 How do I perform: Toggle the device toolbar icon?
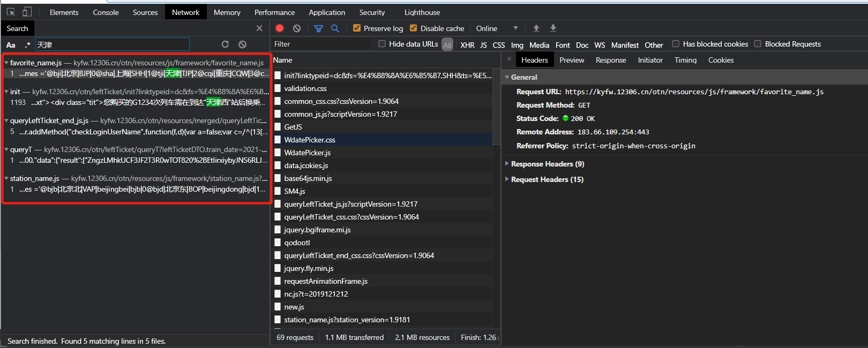pos(27,12)
